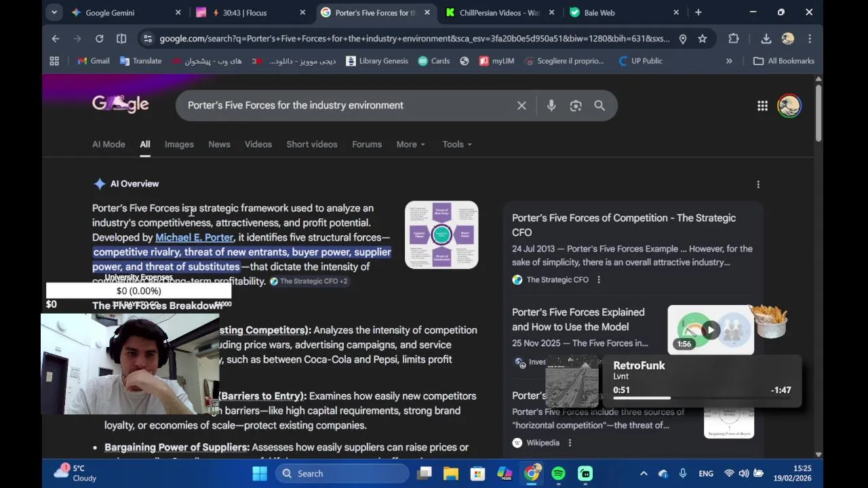Image resolution: width=868 pixels, height=488 pixels.
Task: Open Microsoft Store from taskbar
Action: tap(478, 474)
